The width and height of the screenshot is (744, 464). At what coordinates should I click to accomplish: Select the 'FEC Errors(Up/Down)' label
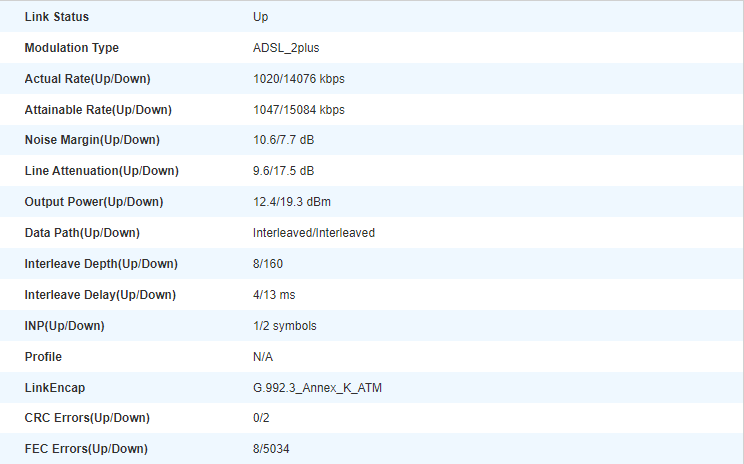point(86,449)
